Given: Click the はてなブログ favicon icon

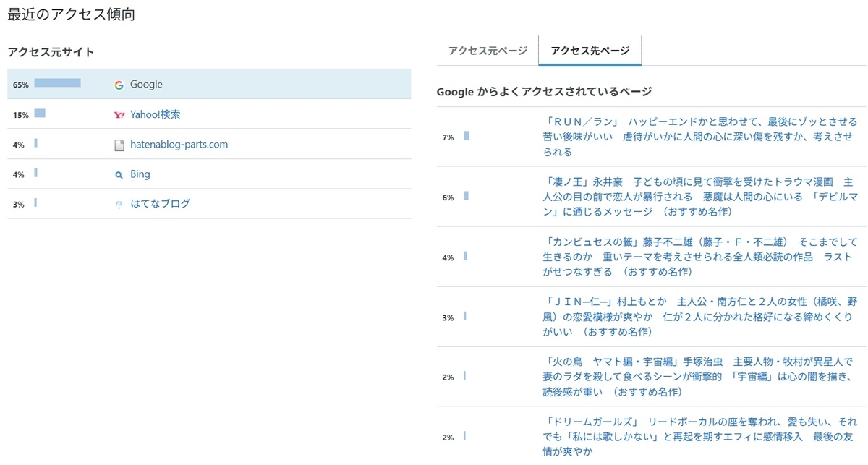Looking at the screenshot, I should pos(119,205).
